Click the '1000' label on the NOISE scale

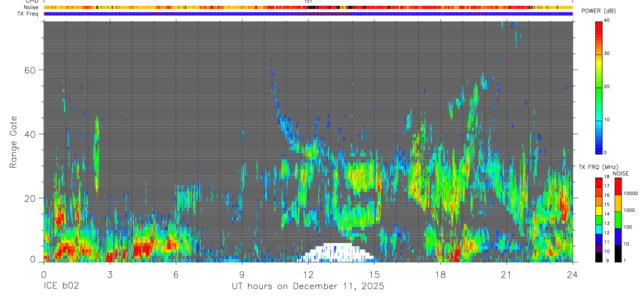pyautogui.click(x=630, y=211)
